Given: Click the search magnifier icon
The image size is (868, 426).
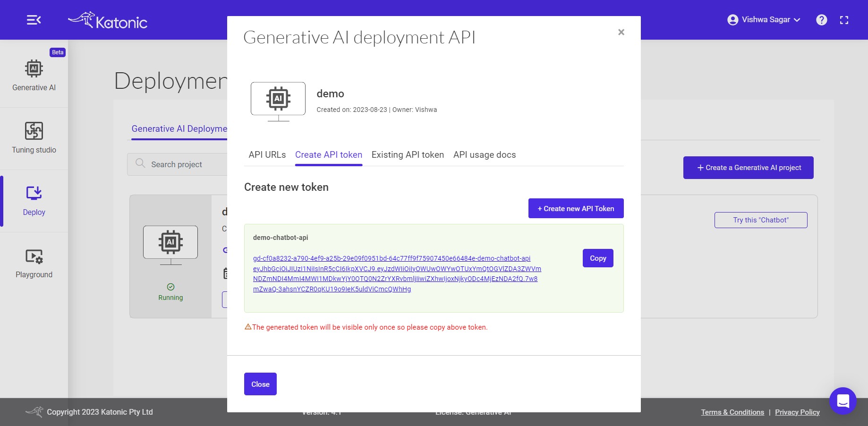Looking at the screenshot, I should tap(140, 163).
